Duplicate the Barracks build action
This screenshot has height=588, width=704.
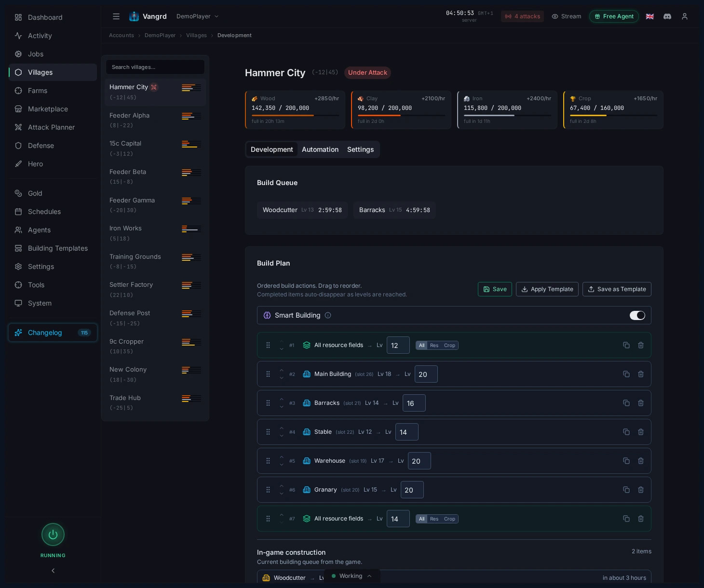click(x=626, y=403)
